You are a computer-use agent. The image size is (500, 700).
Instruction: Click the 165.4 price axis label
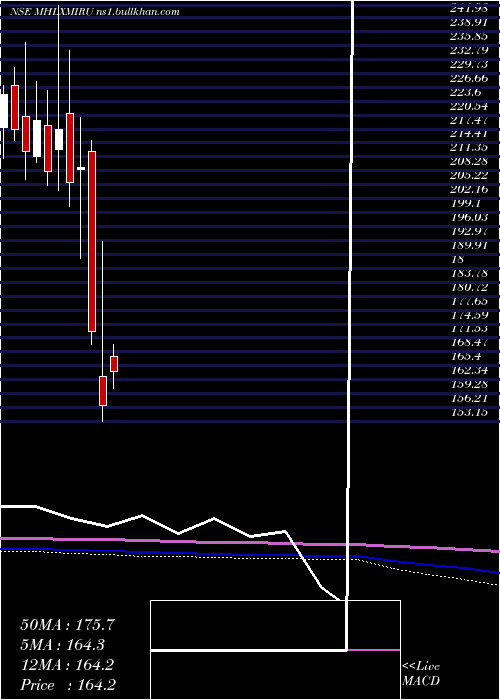tap(468, 356)
